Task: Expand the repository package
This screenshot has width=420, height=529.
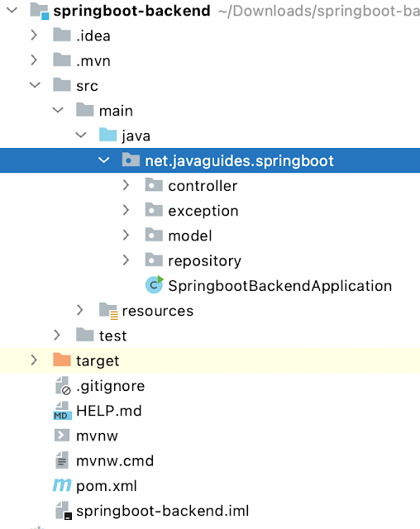Action: pos(126,260)
